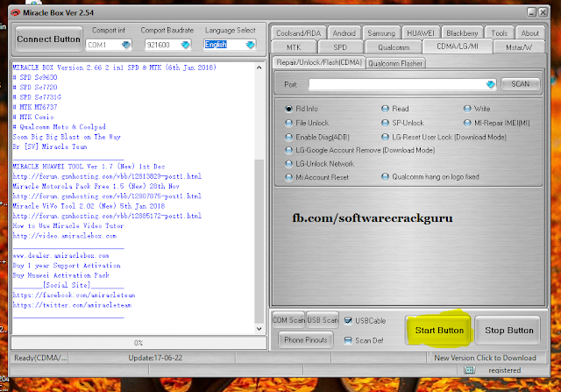Viewport: 561px width, 392px height.
Task: Open Phone Pinouts
Action: (x=306, y=340)
